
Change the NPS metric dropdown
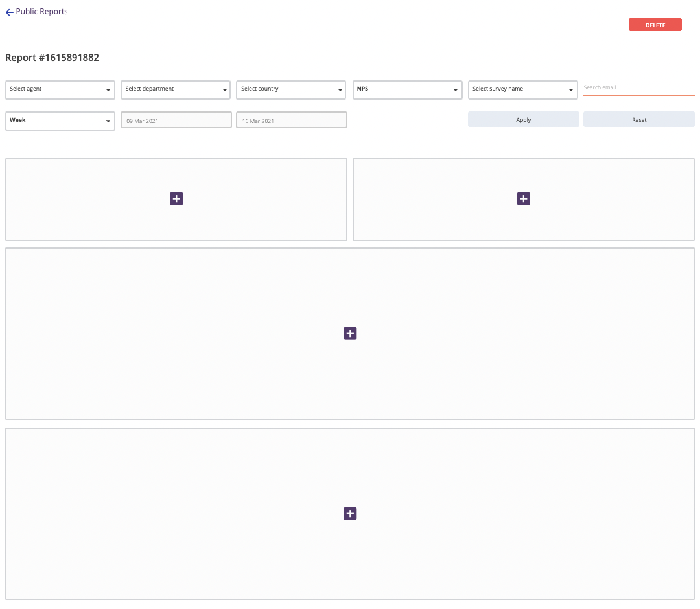point(407,89)
